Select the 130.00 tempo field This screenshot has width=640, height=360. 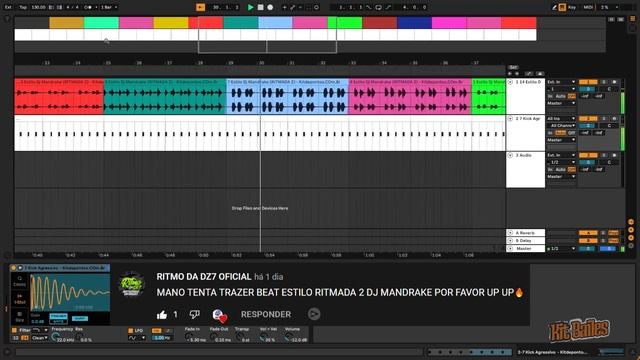point(38,7)
